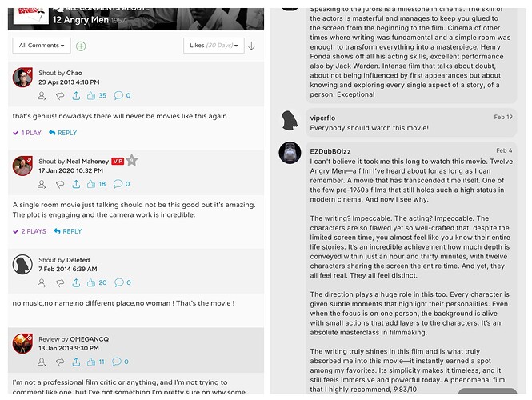Reply to Neal Mahoney's comment

pyautogui.click(x=68, y=231)
